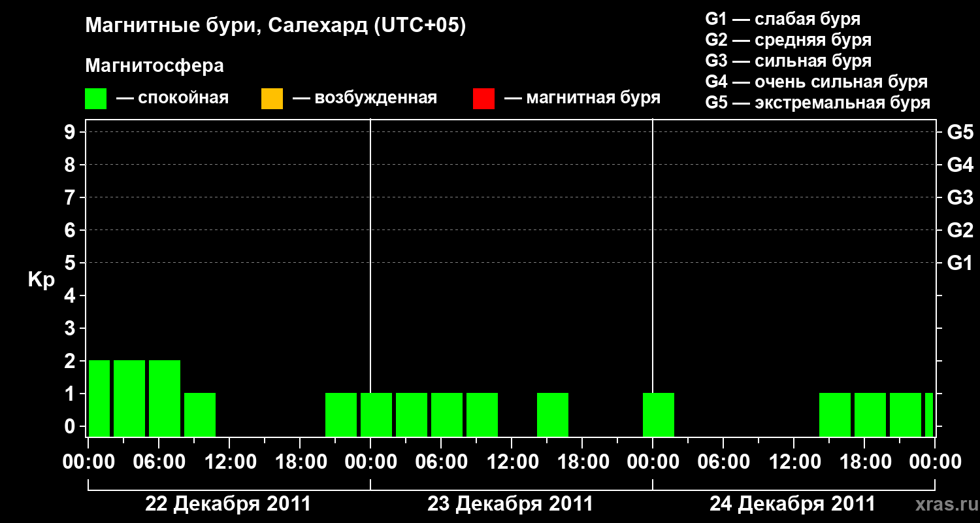Click the 23 Декабря 2011 date label
This screenshot has width=980, height=523.
(x=510, y=504)
